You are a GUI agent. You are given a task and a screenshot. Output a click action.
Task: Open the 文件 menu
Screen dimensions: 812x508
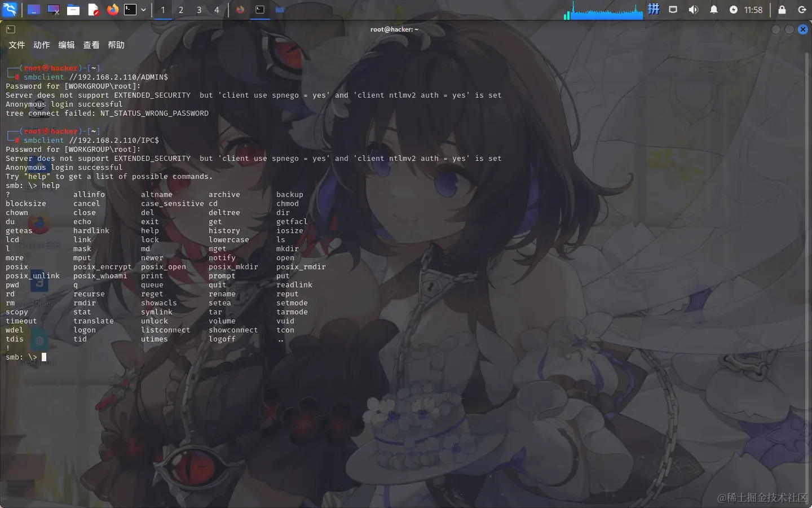[x=17, y=45]
